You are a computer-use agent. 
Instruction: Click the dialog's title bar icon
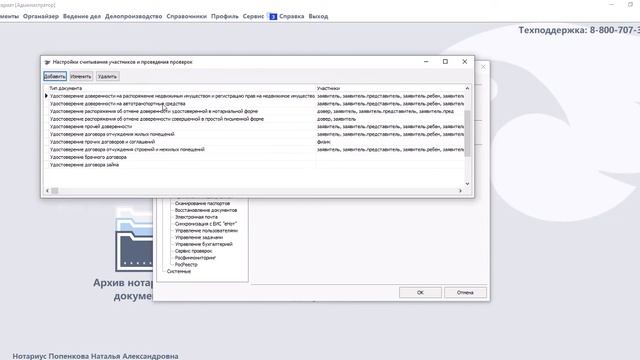[x=47, y=62]
